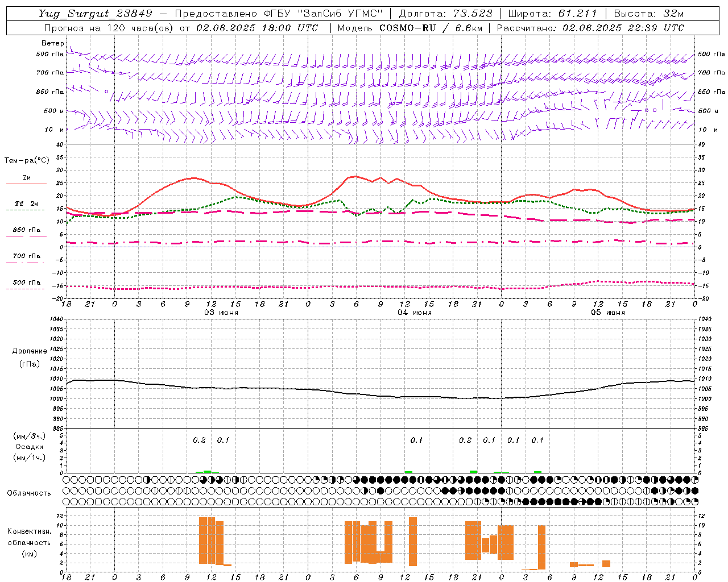The image size is (728, 582).
Task: Click the 05 июня date label
Action: click(608, 312)
